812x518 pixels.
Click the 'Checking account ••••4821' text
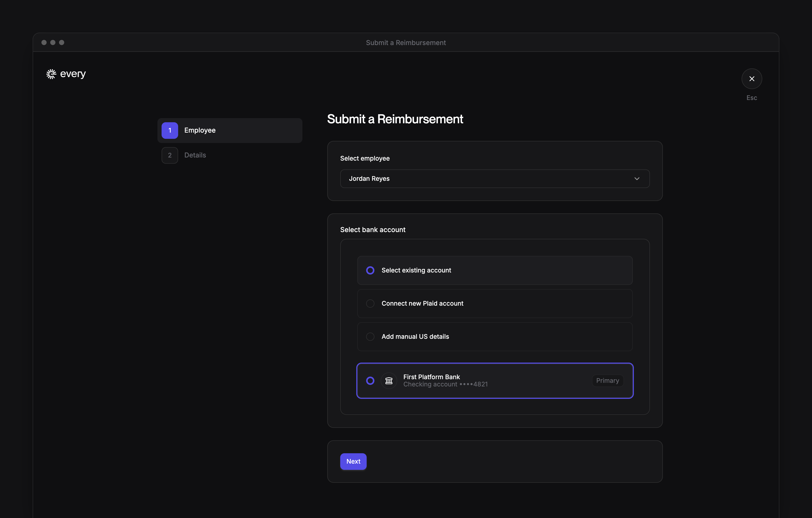click(x=445, y=384)
